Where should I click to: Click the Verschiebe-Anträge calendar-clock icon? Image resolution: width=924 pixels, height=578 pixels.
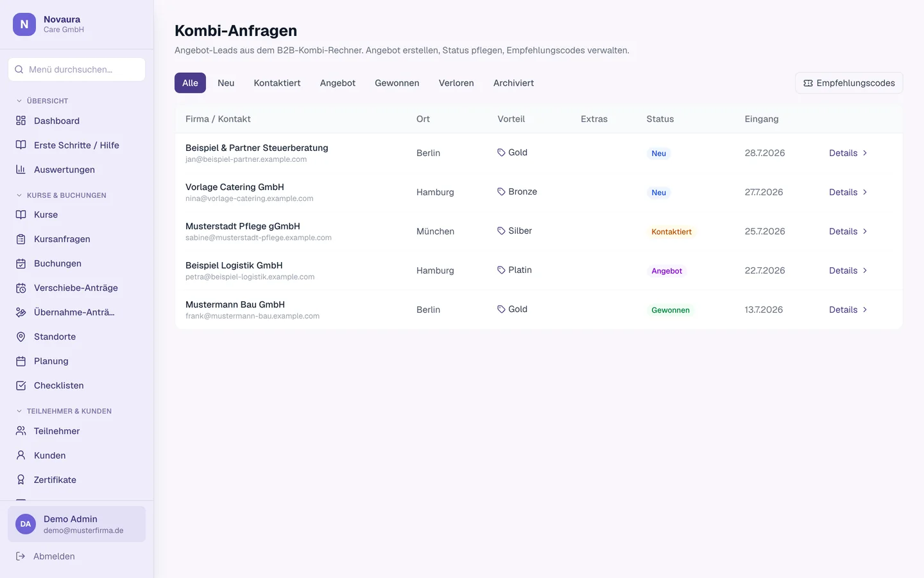click(x=21, y=288)
